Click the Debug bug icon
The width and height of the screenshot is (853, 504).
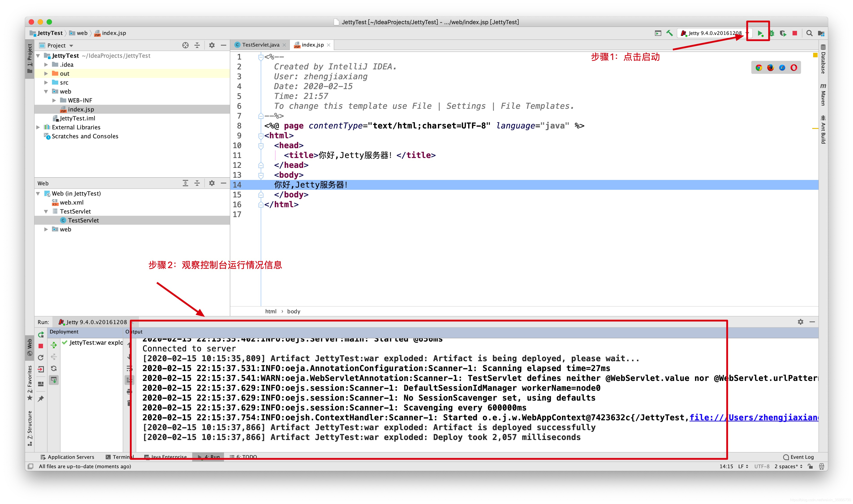click(772, 33)
